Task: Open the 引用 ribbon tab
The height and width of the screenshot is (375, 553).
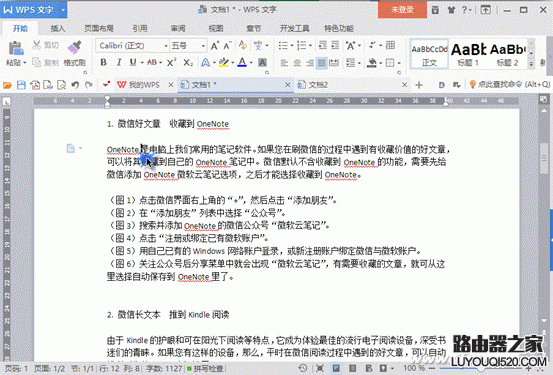Action: click(140, 28)
